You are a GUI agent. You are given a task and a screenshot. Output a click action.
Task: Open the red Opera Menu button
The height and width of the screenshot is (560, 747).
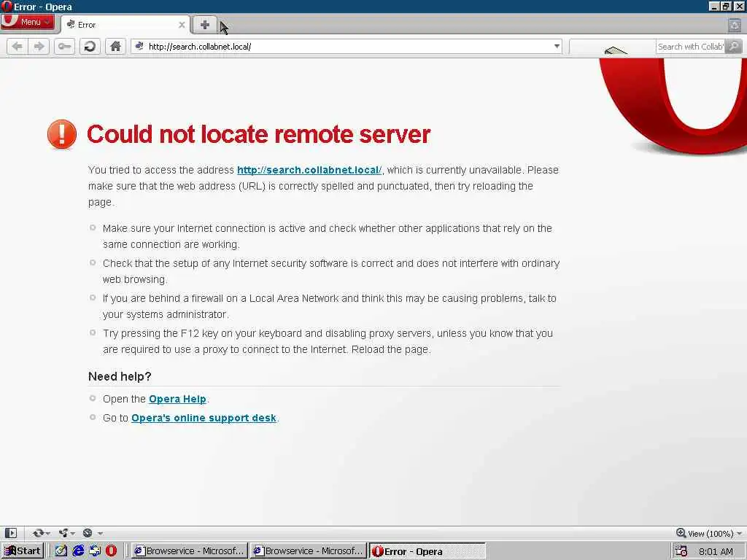pyautogui.click(x=27, y=22)
